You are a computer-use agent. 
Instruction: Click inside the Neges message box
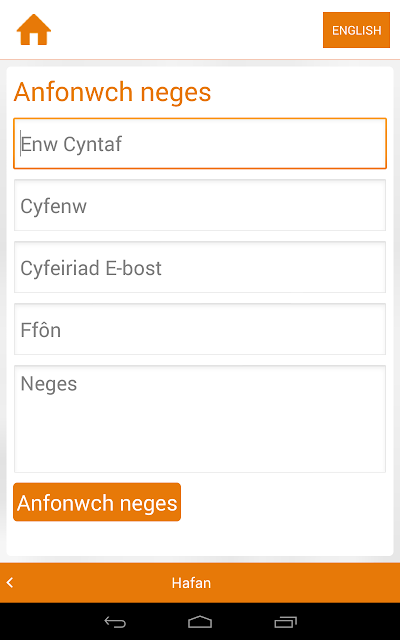coord(200,419)
